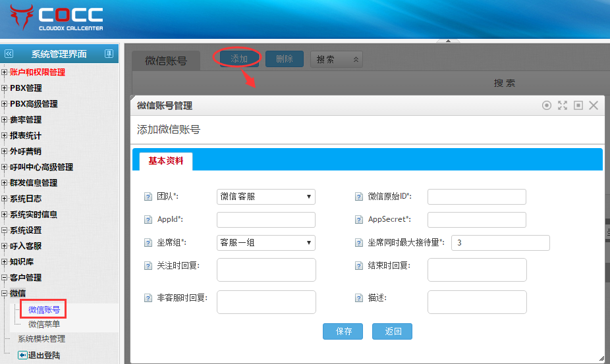
Task: Click the help icon next to AppSecret
Action: pyautogui.click(x=359, y=220)
